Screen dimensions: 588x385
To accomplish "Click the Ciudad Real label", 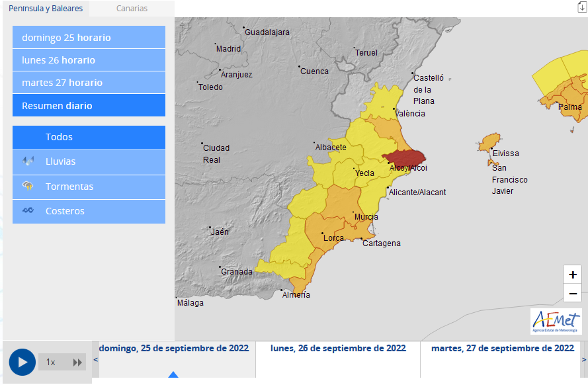I will [216, 153].
